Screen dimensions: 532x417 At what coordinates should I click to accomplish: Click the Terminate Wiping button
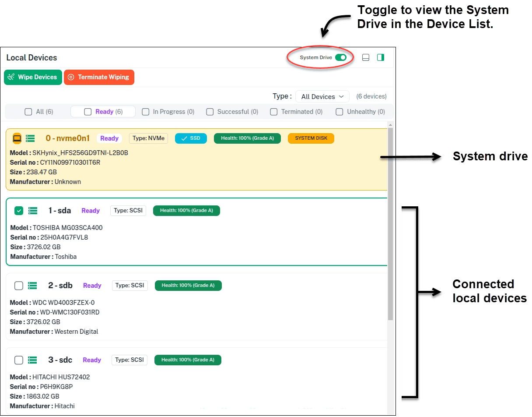99,77
